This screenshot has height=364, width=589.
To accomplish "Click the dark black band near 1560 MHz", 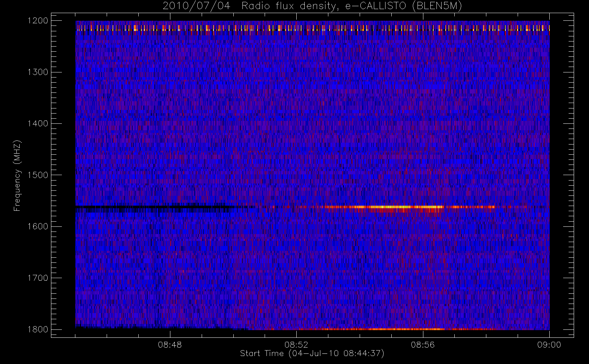I will tap(155, 207).
